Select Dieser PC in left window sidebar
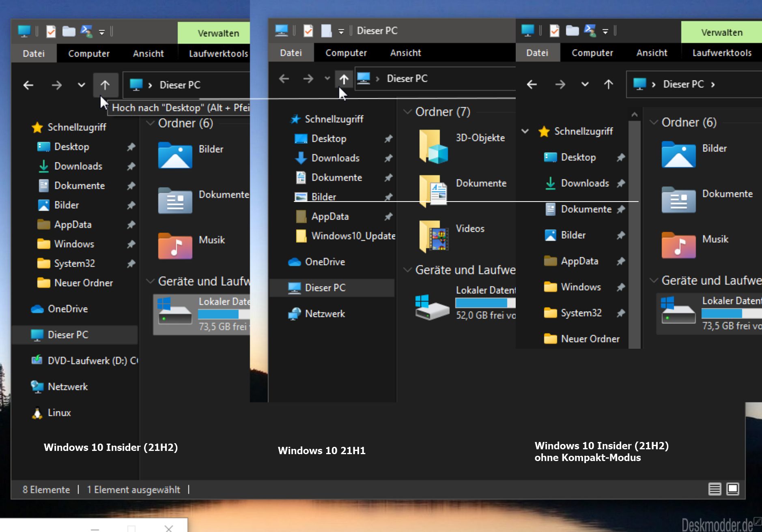762x532 pixels. (x=75, y=335)
